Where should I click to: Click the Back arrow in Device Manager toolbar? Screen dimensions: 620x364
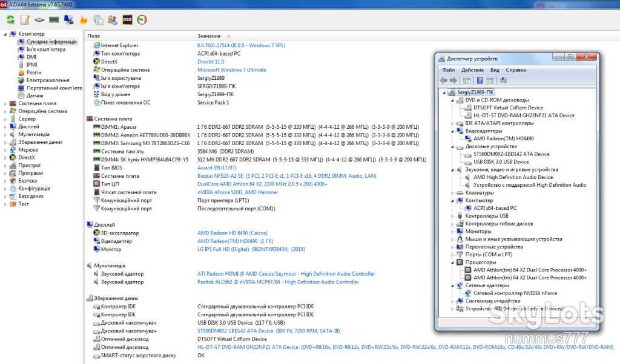tap(444, 80)
